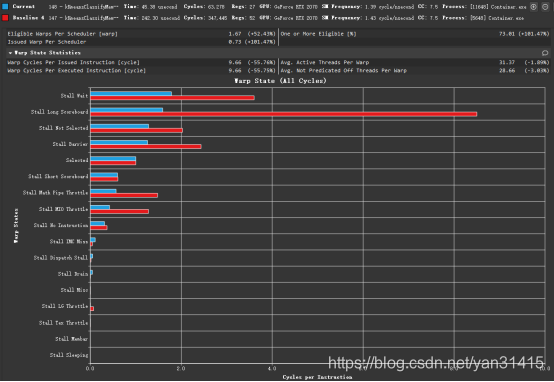Click the Stall Tex Throttle label
This screenshot has height=382, width=554.
(64, 323)
